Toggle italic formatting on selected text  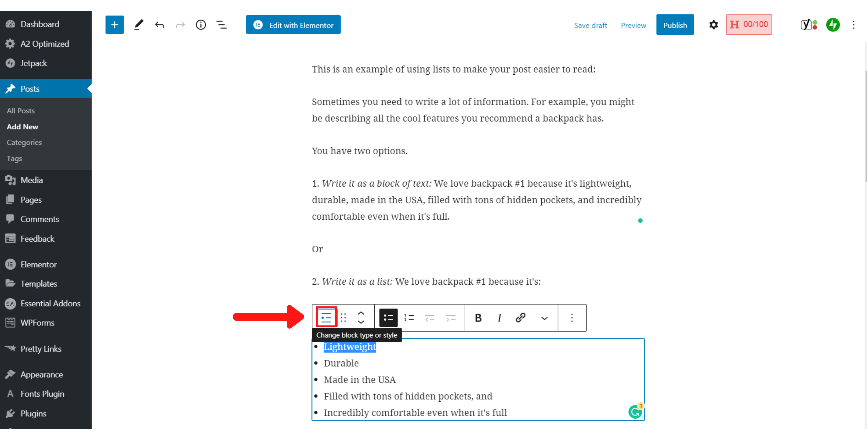pos(499,318)
